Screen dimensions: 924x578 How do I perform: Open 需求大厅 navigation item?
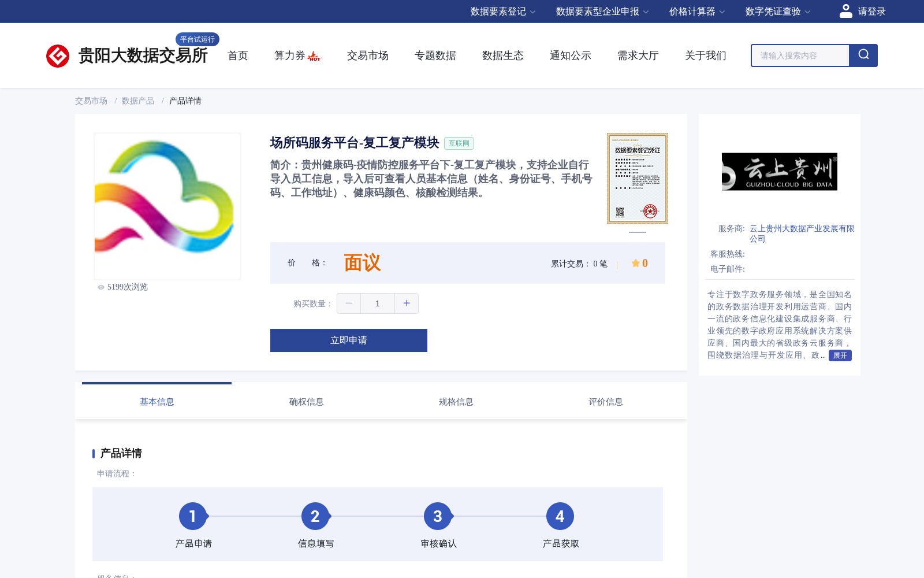(x=638, y=55)
